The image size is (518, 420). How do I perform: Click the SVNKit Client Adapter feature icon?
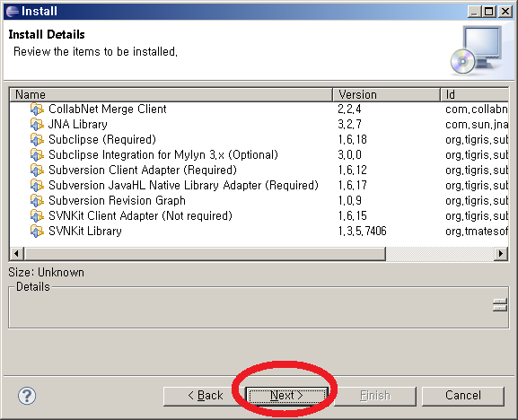(37, 215)
